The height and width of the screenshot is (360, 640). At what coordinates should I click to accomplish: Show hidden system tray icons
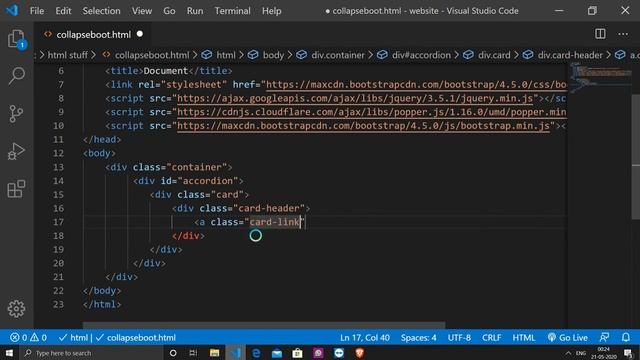(568, 353)
